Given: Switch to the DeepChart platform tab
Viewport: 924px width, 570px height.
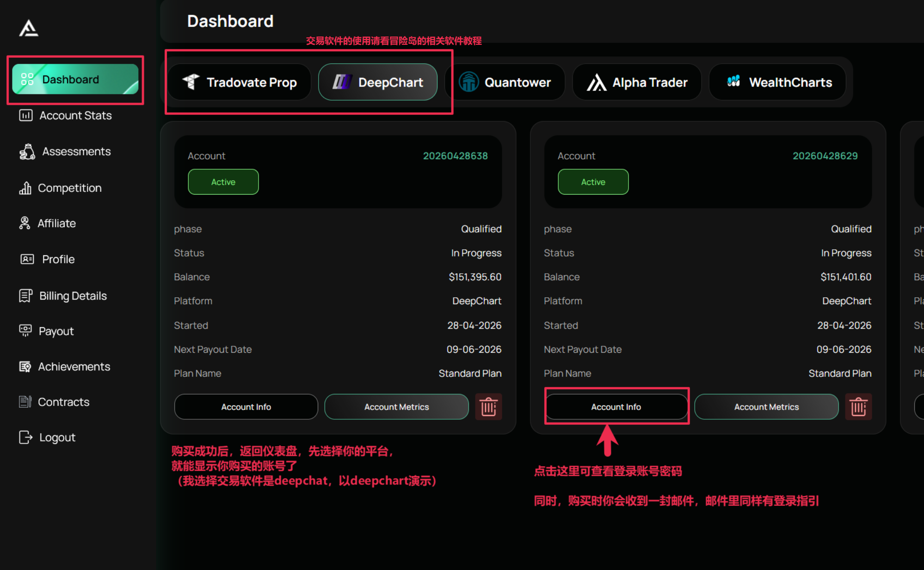Looking at the screenshot, I should coord(378,82).
